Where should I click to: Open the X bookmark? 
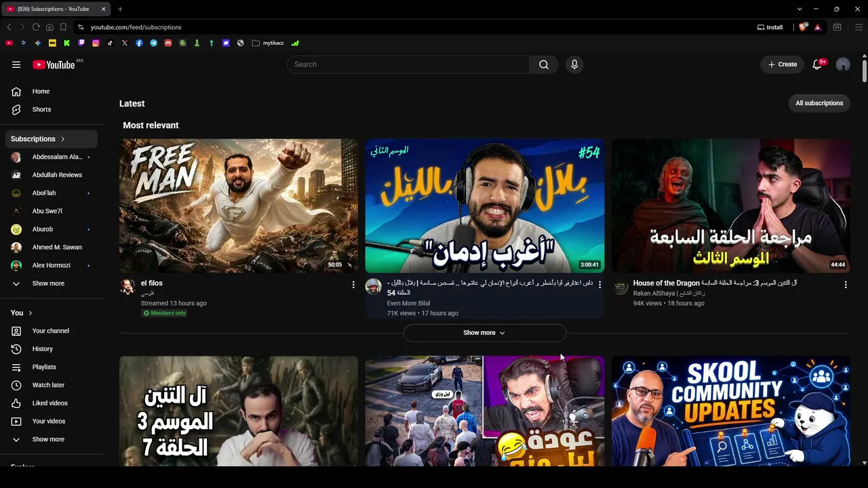tap(125, 43)
